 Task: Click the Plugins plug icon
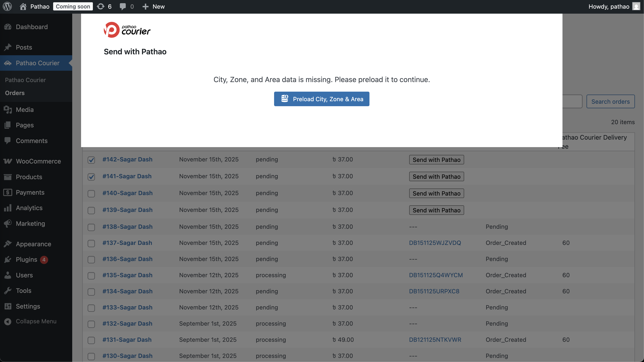(x=8, y=259)
